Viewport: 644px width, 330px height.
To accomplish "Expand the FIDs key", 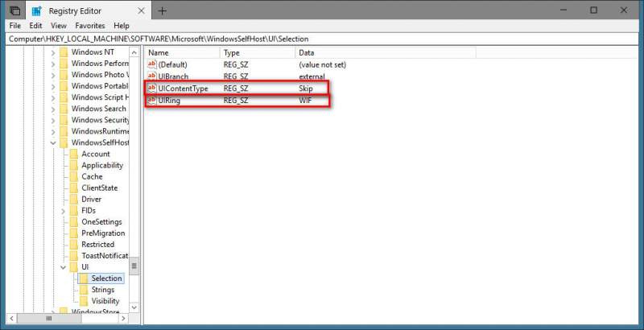I will (x=64, y=211).
